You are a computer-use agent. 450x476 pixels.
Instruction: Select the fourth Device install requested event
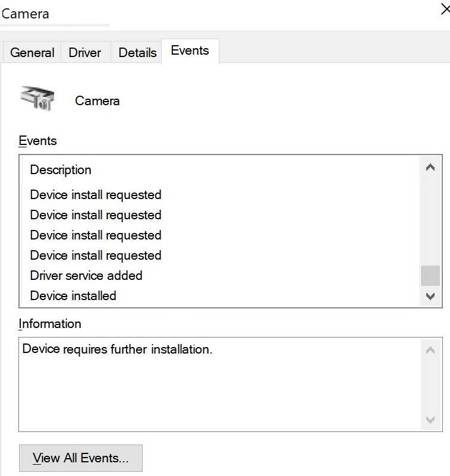coord(221,256)
